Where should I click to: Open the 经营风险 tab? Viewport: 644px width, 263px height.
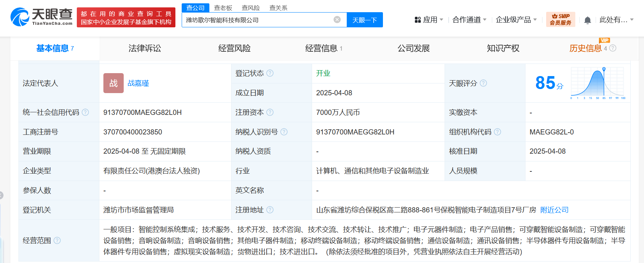(x=234, y=48)
